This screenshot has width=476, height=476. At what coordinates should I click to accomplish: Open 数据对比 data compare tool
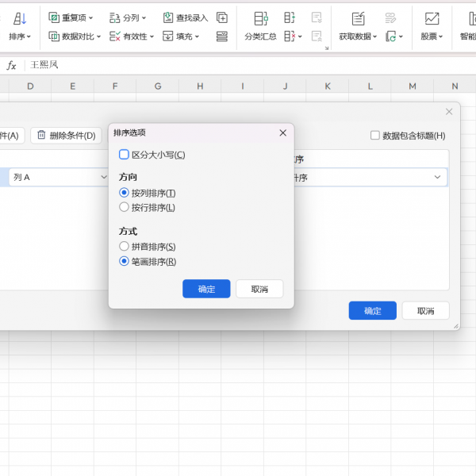point(54,36)
